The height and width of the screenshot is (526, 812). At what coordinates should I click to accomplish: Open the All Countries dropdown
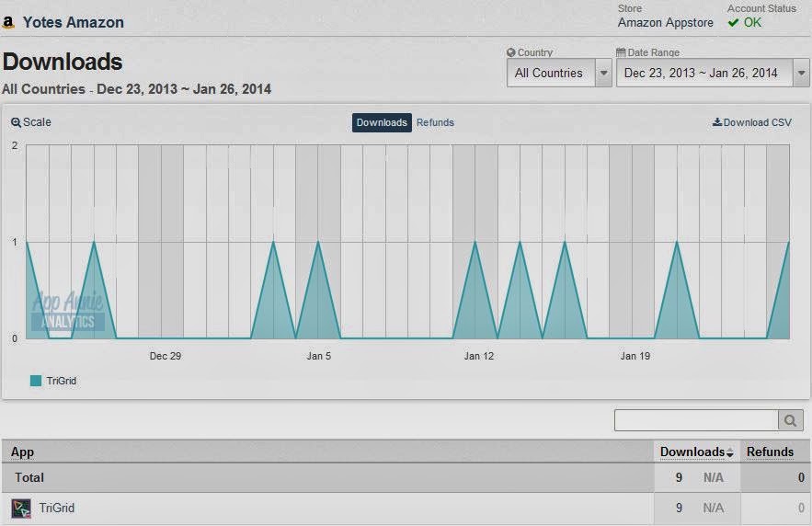pos(559,73)
